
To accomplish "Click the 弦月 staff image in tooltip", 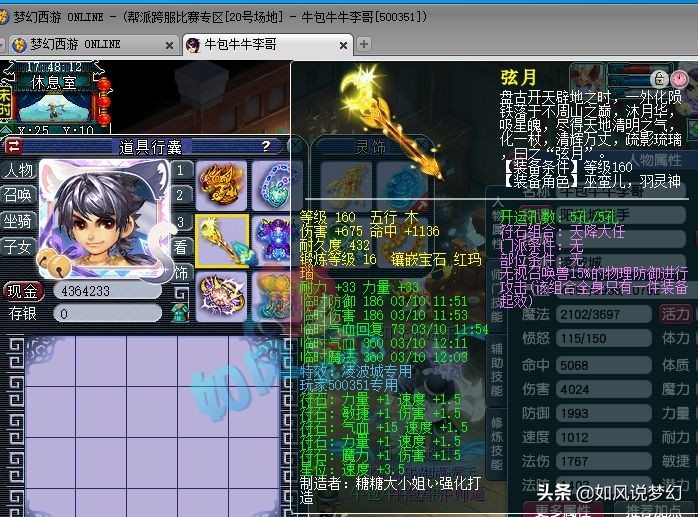I will [x=390, y=122].
